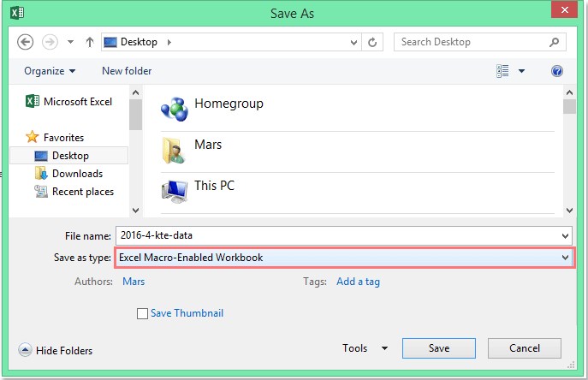The height and width of the screenshot is (380, 588).
Task: Click the New folder button
Action: [x=127, y=71]
